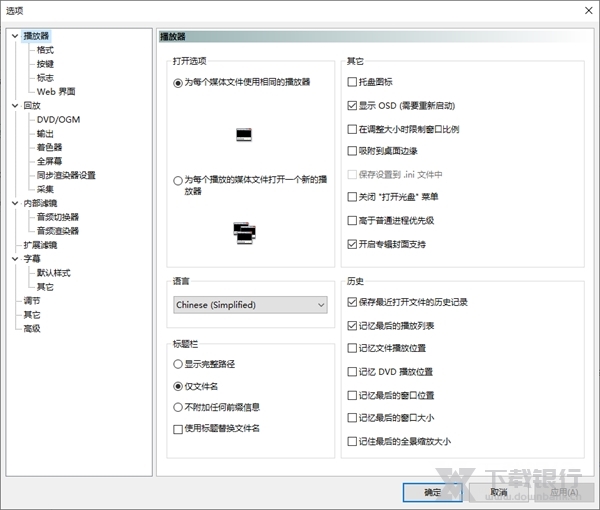Open the Web 界面 settings page

[56, 92]
